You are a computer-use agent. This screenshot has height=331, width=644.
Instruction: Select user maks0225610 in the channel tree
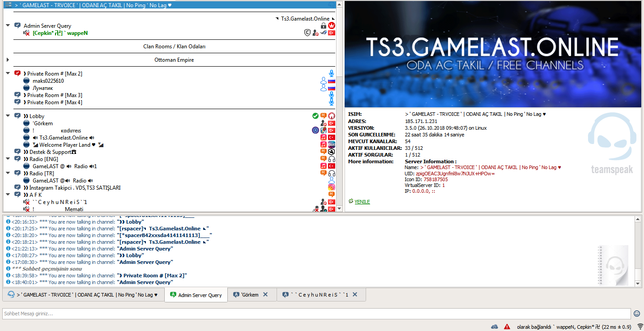48,81
